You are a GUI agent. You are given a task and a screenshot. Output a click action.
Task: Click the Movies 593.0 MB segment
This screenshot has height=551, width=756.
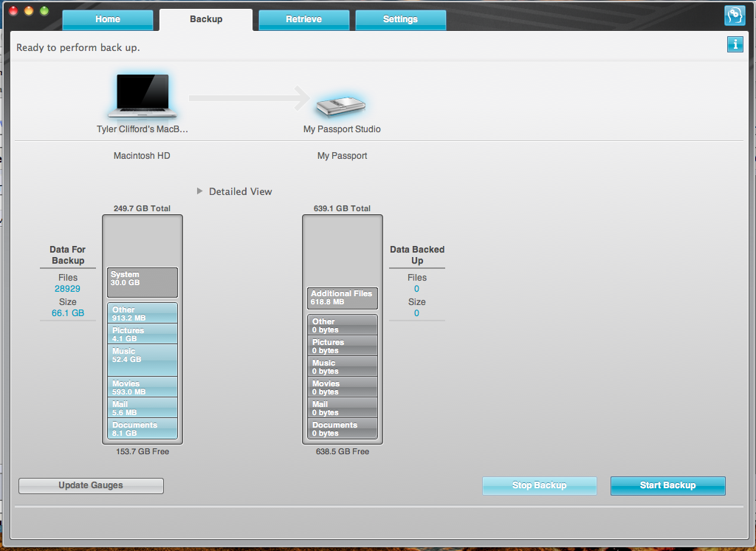point(142,387)
